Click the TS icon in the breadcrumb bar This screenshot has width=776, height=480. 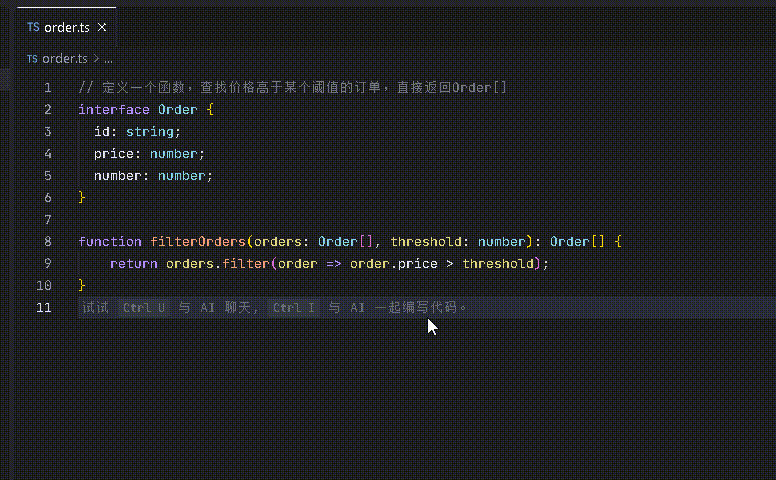click(x=32, y=59)
